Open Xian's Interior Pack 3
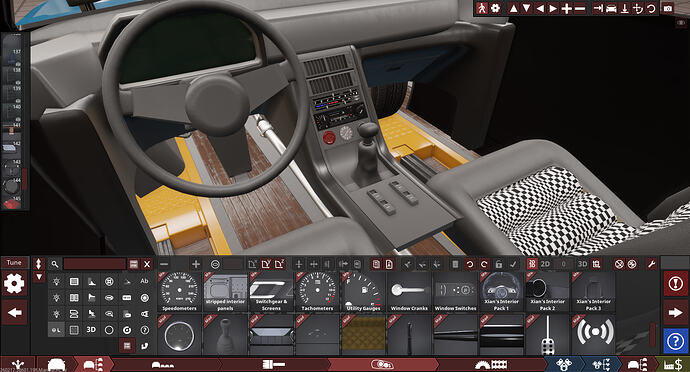 pos(593,292)
